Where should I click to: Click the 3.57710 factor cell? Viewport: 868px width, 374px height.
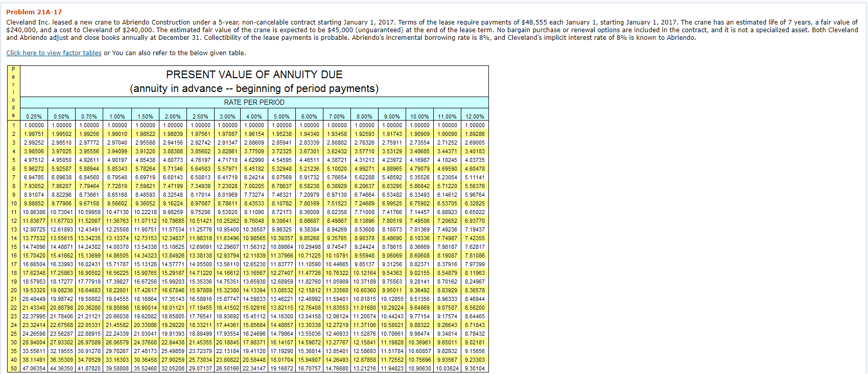pos(365,151)
